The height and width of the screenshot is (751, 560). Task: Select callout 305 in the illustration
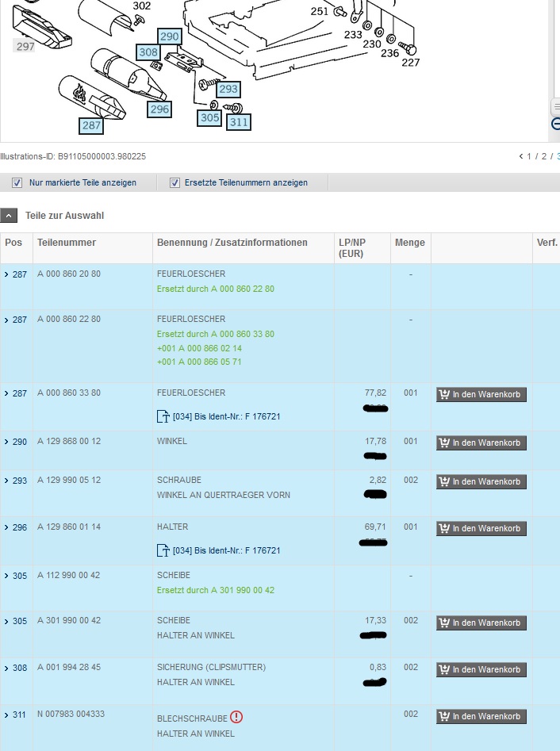pyautogui.click(x=209, y=117)
